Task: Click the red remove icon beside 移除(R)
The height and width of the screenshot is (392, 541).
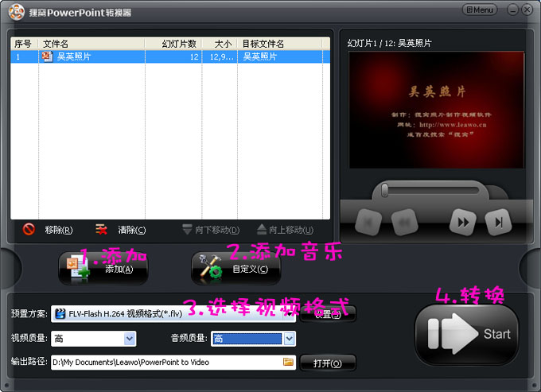Action: [29, 229]
